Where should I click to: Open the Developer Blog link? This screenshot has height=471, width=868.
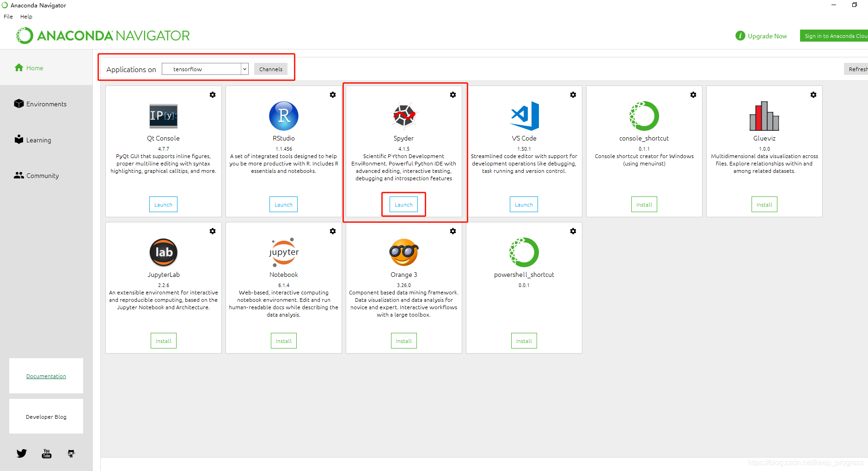pos(46,417)
